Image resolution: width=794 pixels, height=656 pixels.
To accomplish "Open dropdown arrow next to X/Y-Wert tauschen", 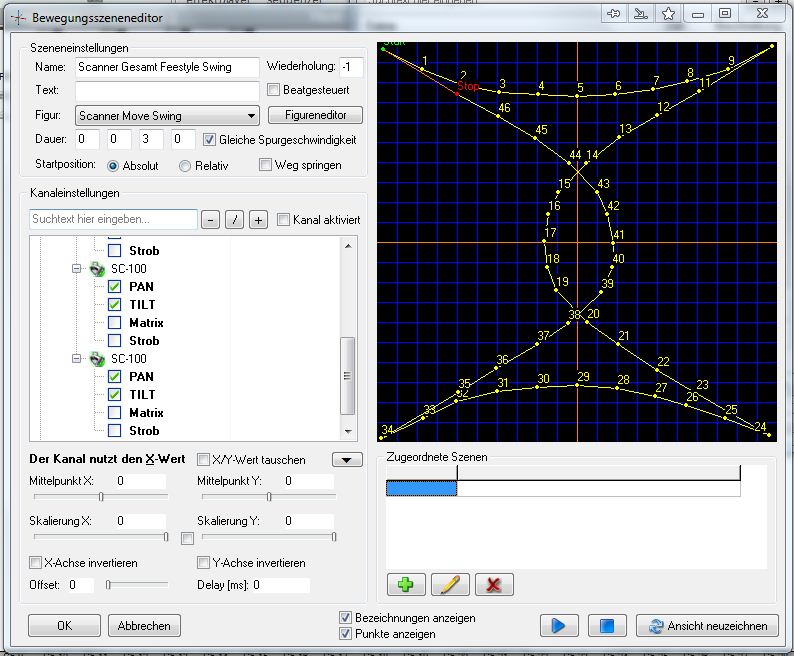I will point(347,460).
